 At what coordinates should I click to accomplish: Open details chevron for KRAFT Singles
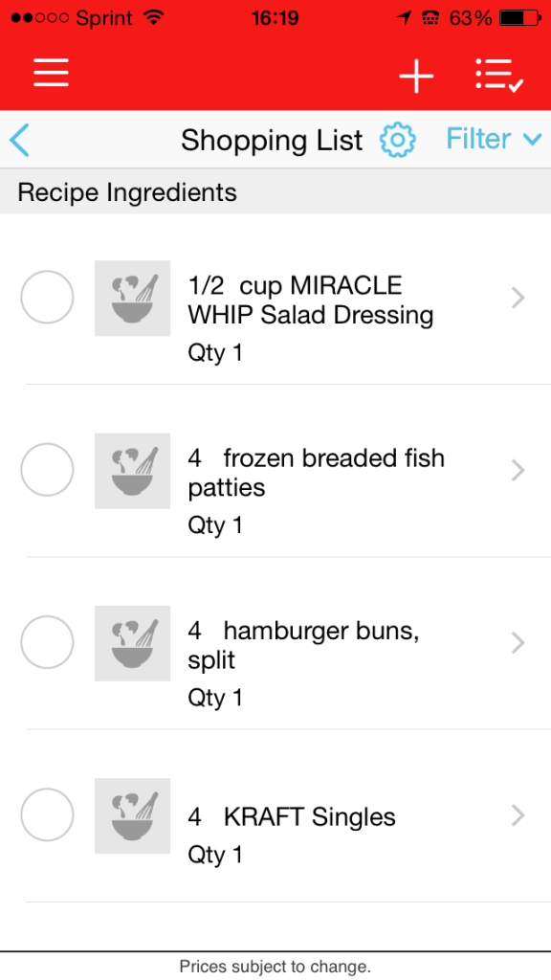click(x=518, y=815)
